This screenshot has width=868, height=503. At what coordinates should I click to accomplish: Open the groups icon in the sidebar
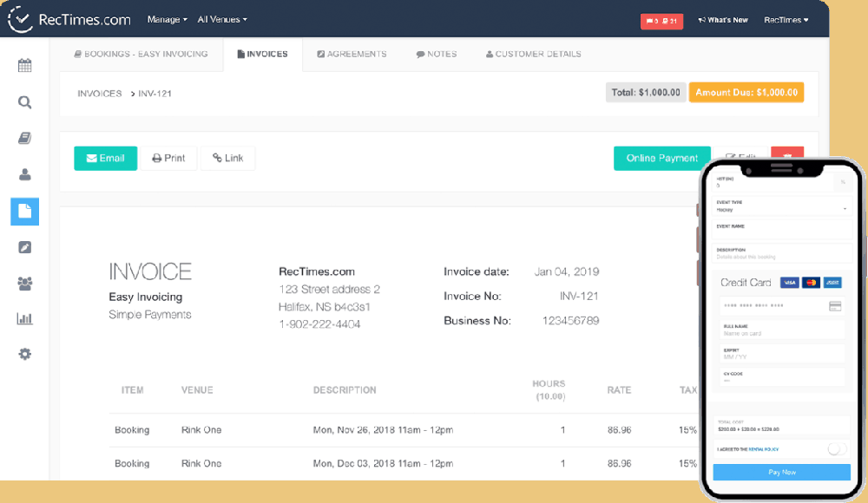(x=24, y=284)
